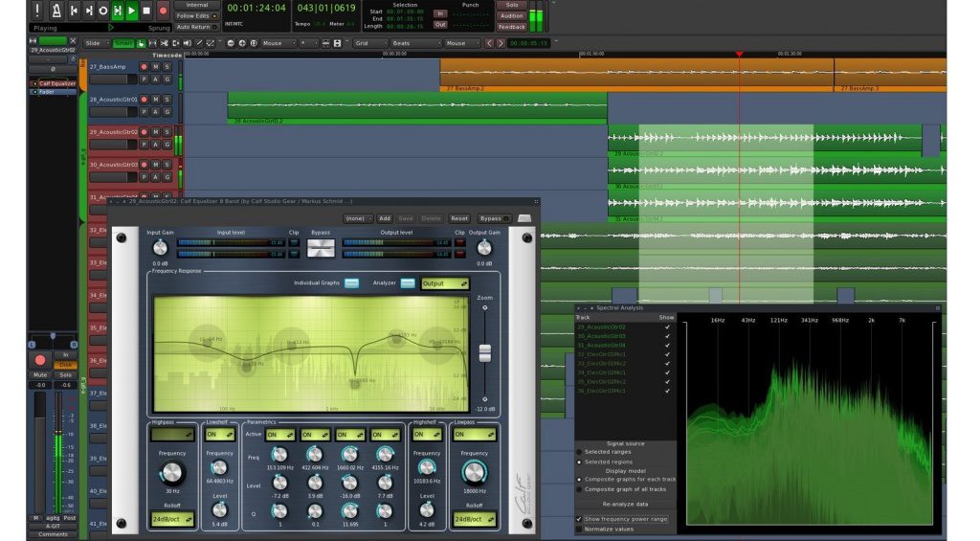
Task: Arm record on 27_BassAmp track
Action: (x=145, y=67)
